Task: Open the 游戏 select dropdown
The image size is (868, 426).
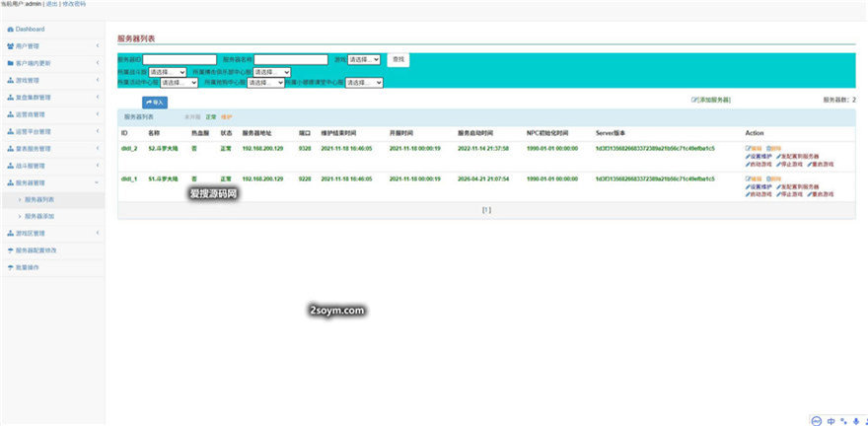Action: point(363,60)
